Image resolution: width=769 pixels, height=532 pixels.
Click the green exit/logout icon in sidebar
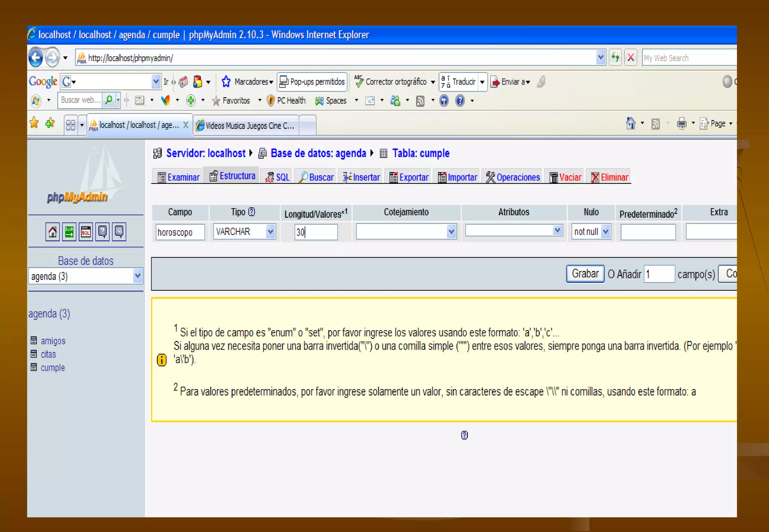click(x=69, y=232)
